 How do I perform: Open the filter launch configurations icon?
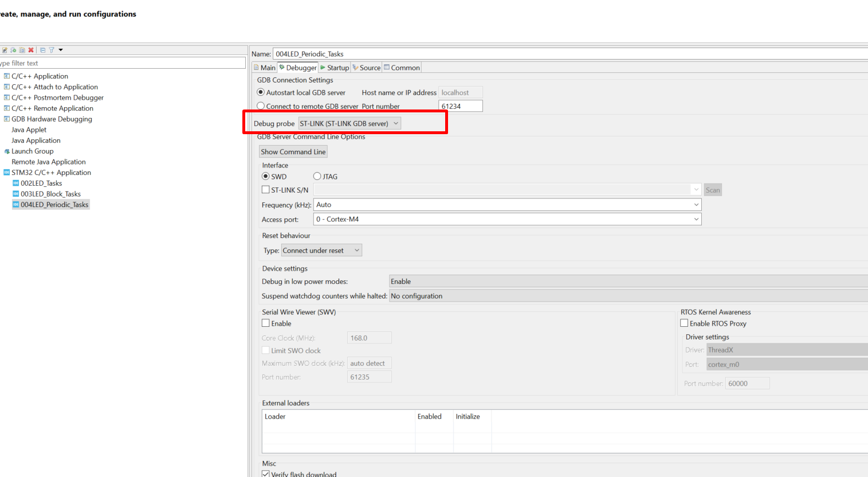[51, 50]
